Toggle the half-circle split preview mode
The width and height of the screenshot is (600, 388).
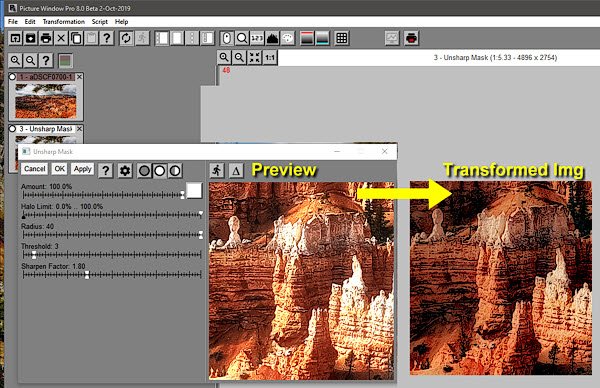(175, 171)
